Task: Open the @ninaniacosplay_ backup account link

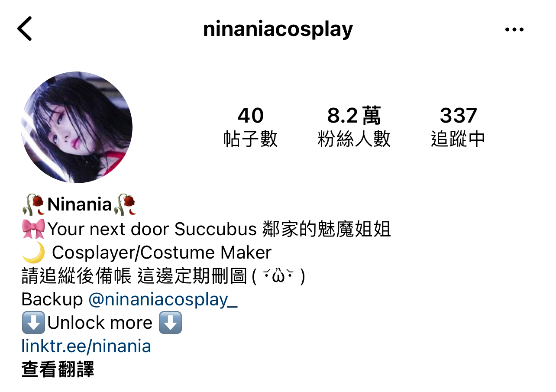Action: coord(163,299)
